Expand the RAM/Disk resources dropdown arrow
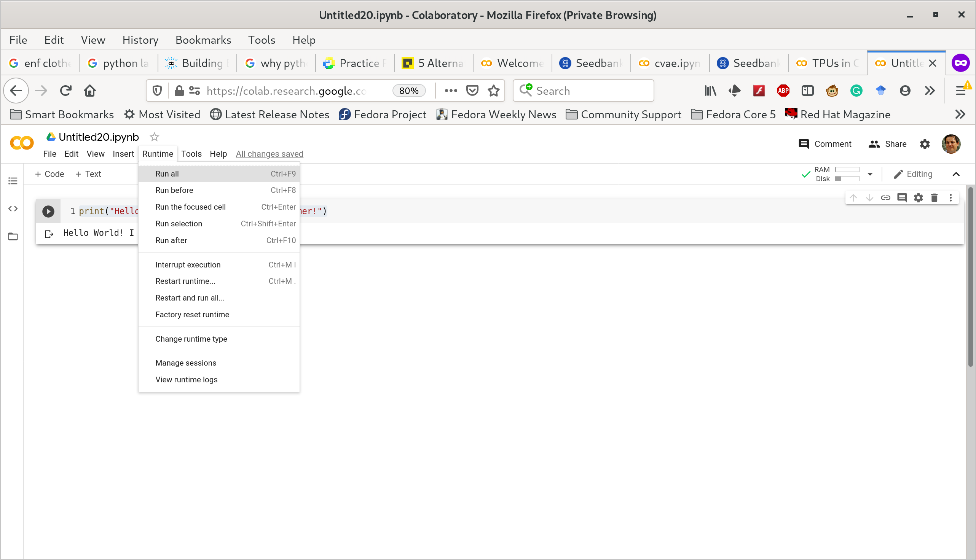Screen dimensions: 976x560 click(x=870, y=174)
